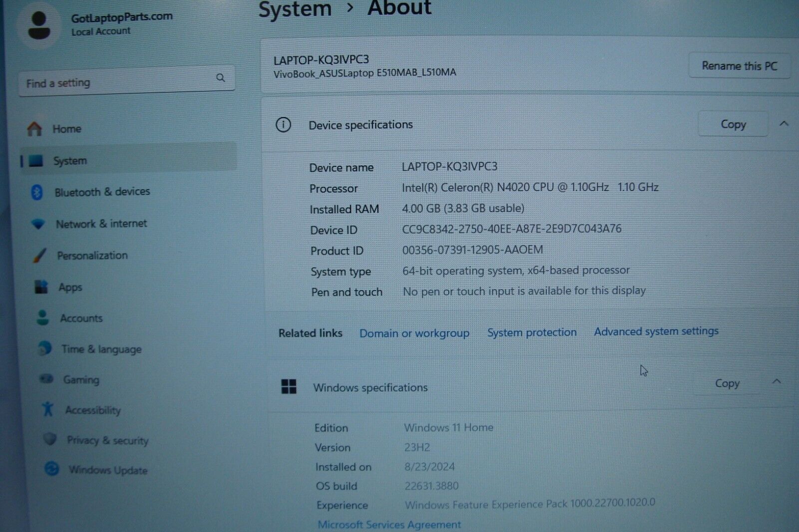Viewport: 799px width, 532px height.
Task: Switch to the Home section
Action: tap(66, 128)
